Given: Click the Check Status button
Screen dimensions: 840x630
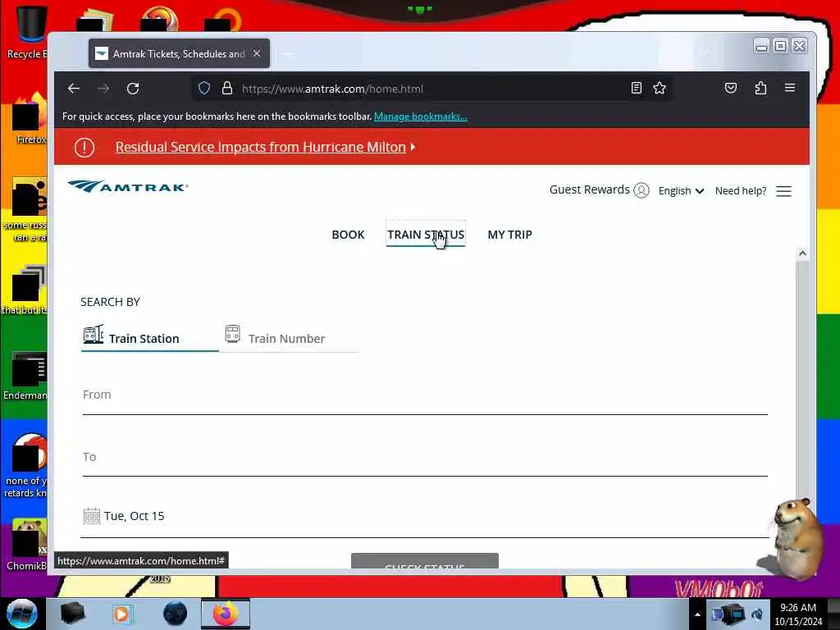Looking at the screenshot, I should point(425,561).
